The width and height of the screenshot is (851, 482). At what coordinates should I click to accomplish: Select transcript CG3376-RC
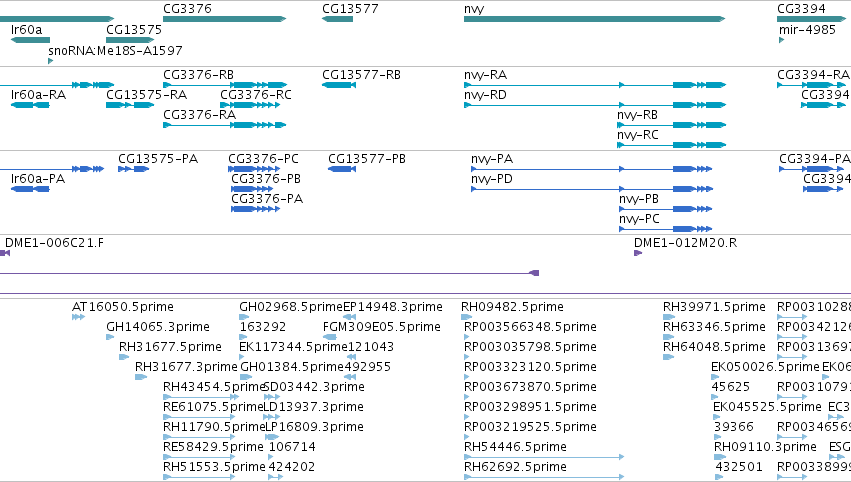click(x=250, y=105)
